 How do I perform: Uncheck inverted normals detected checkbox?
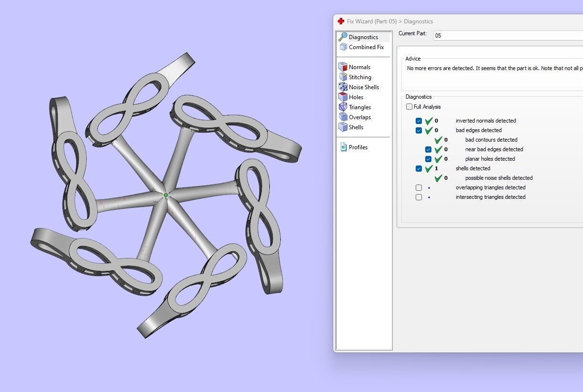click(x=419, y=121)
